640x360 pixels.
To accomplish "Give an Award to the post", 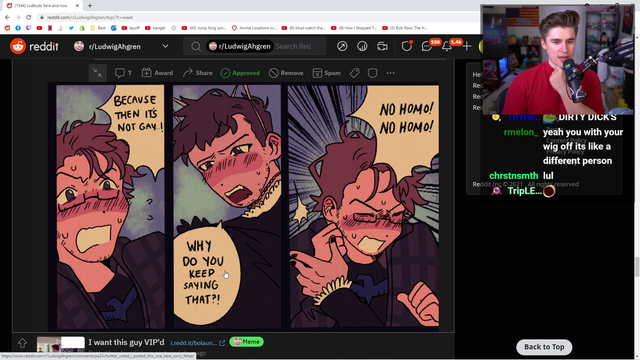I will click(x=158, y=73).
